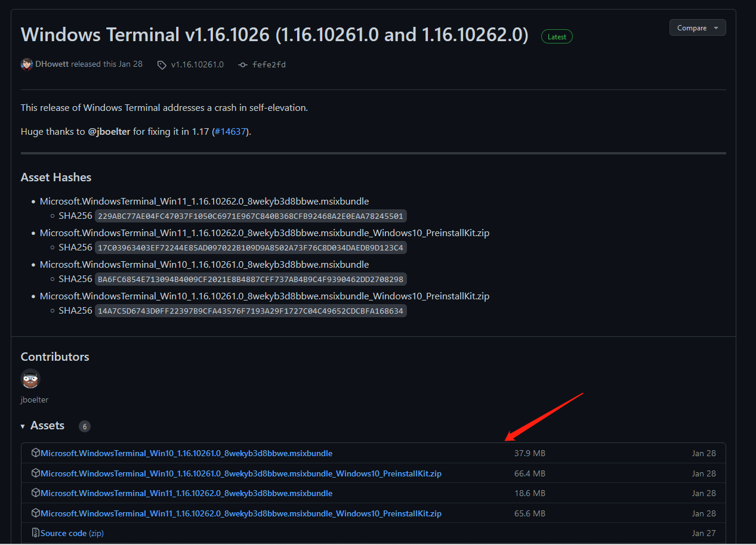Click the assets count badge showing 6

[x=85, y=426]
